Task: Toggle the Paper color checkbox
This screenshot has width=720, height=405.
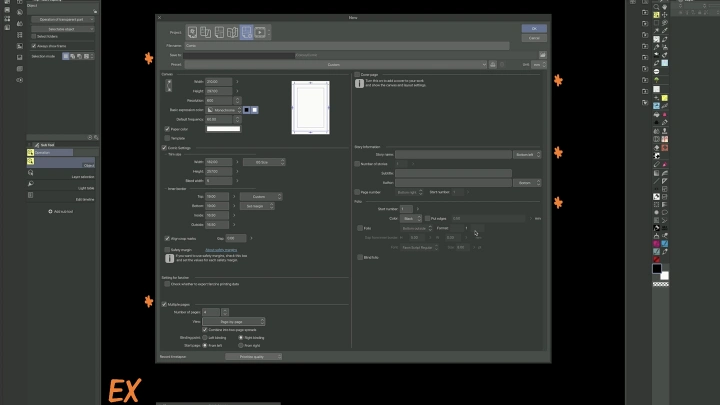Action: (167, 129)
